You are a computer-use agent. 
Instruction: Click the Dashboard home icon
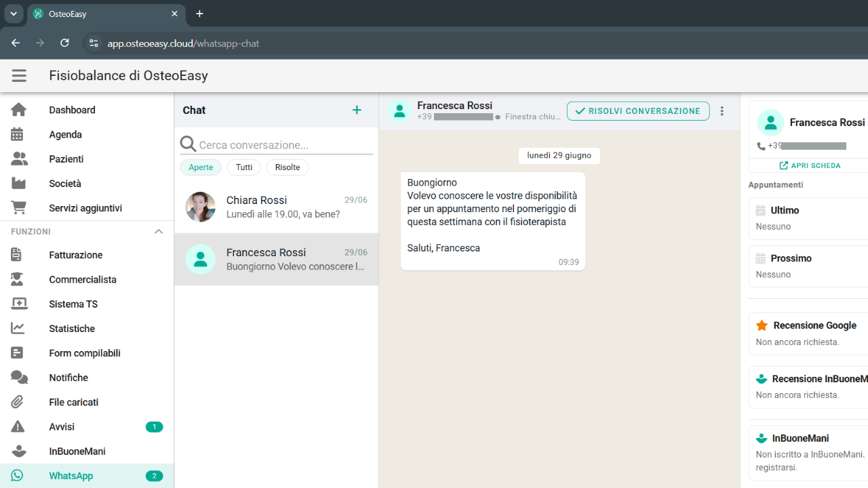pyautogui.click(x=19, y=110)
